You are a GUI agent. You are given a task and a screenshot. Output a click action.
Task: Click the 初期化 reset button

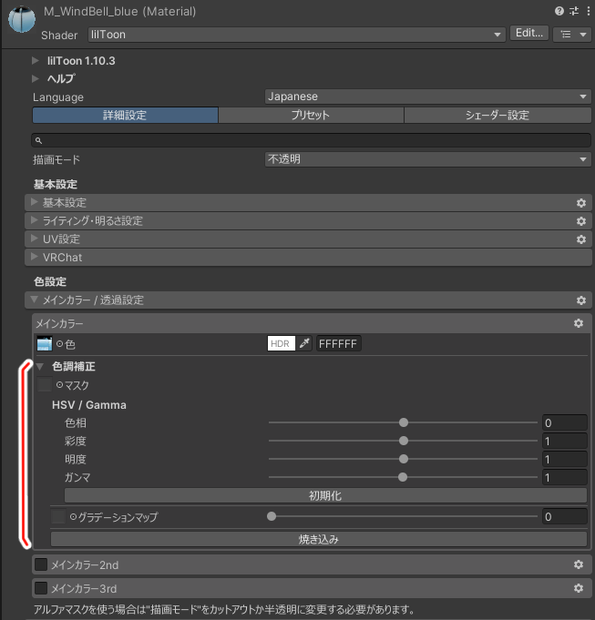click(325, 495)
